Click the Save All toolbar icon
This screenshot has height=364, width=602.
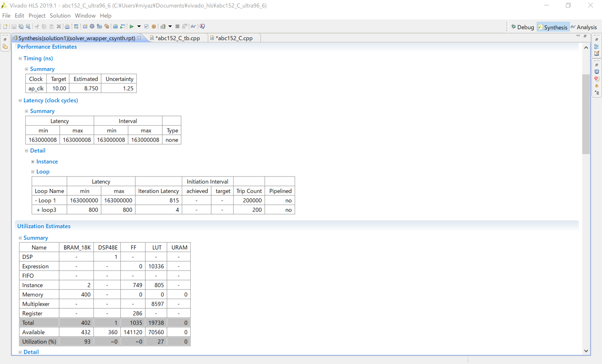point(21,26)
